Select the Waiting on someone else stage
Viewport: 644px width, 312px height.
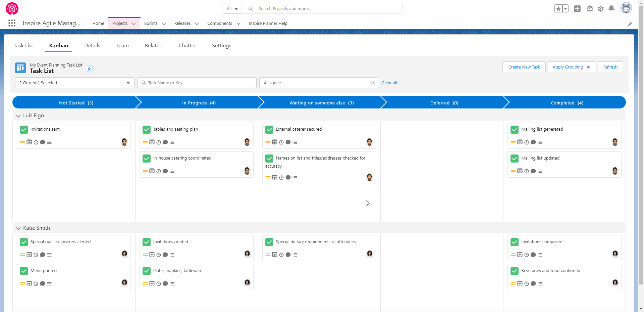[321, 103]
